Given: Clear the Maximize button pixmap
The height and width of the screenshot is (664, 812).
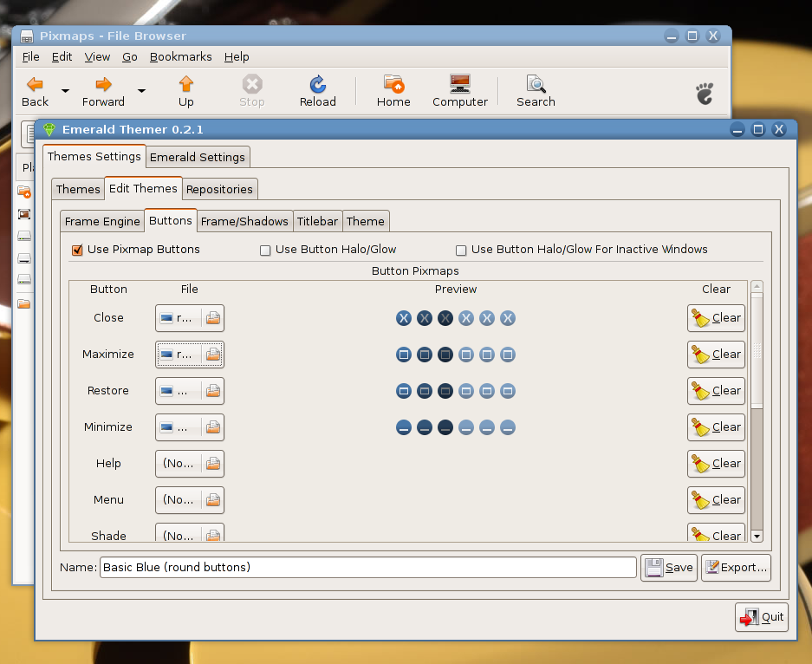Looking at the screenshot, I should pyautogui.click(x=716, y=355).
